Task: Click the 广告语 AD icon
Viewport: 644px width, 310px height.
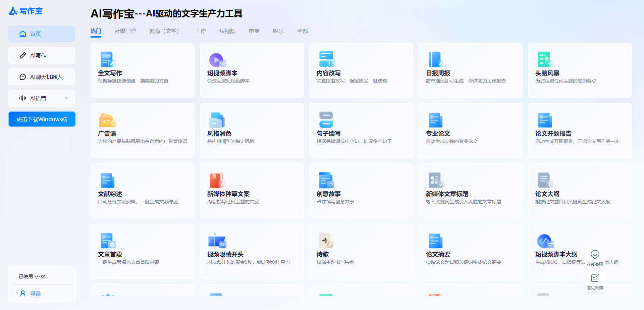Action: 107,120
